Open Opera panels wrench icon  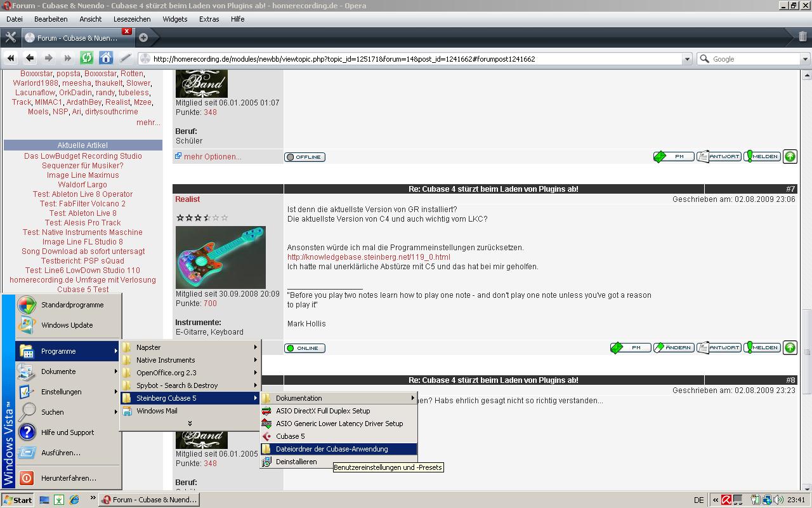tap(10, 37)
